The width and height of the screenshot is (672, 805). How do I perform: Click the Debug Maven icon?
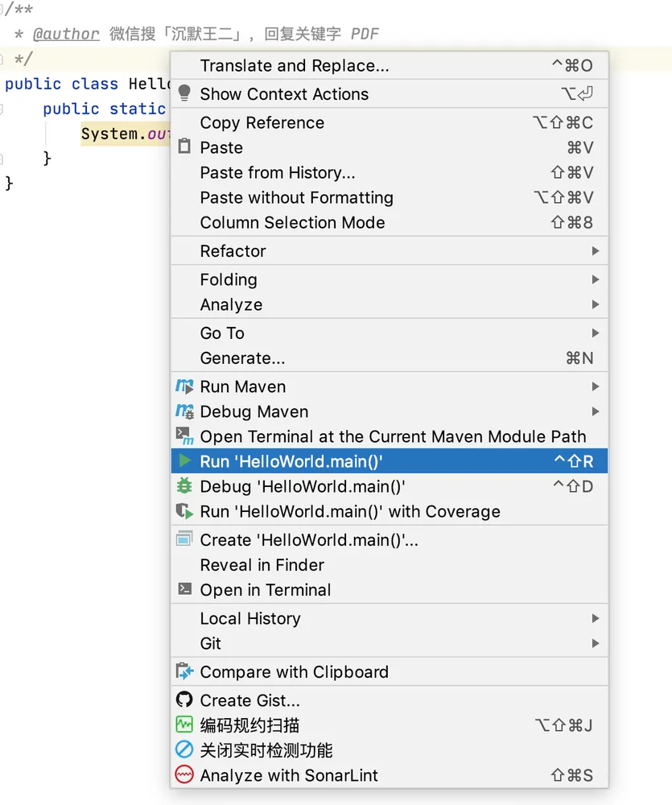coord(184,411)
